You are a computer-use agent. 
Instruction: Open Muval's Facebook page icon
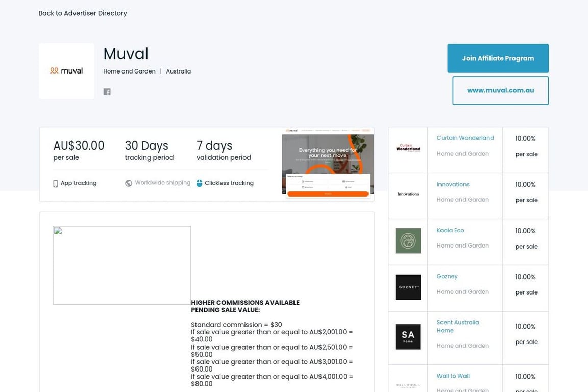(107, 92)
